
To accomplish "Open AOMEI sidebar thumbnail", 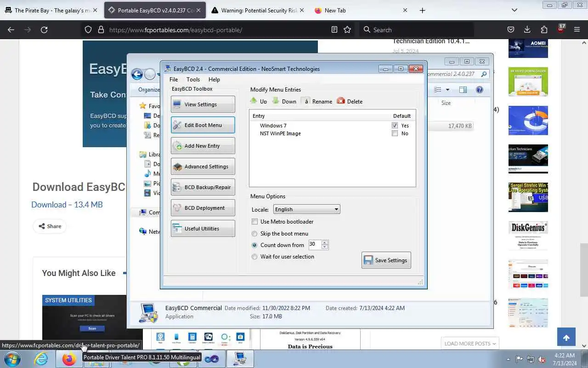I will click(x=528, y=49).
